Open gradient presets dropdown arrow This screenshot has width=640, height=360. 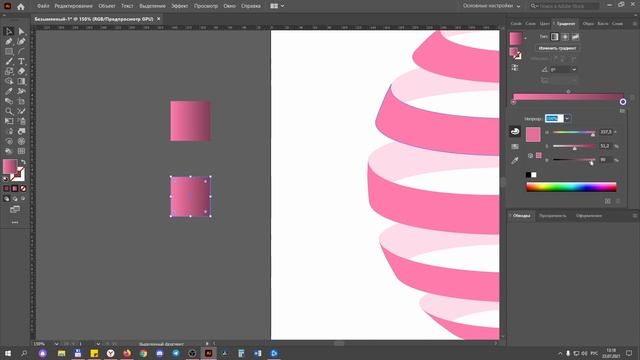[525, 38]
